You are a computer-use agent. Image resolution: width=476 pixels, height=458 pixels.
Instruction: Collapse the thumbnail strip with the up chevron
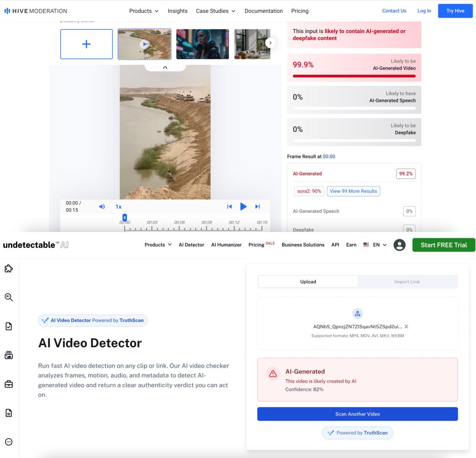(x=165, y=67)
